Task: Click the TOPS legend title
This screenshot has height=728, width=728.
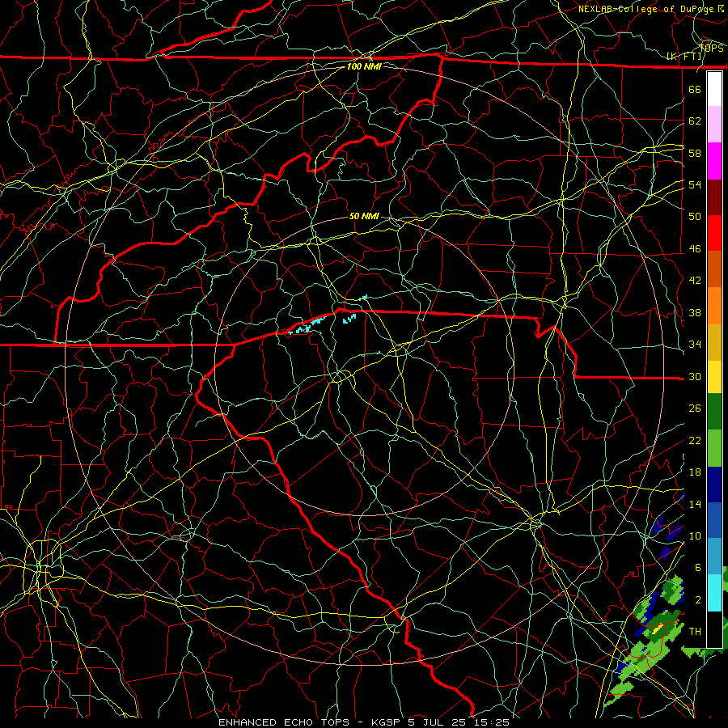Action: (x=711, y=49)
